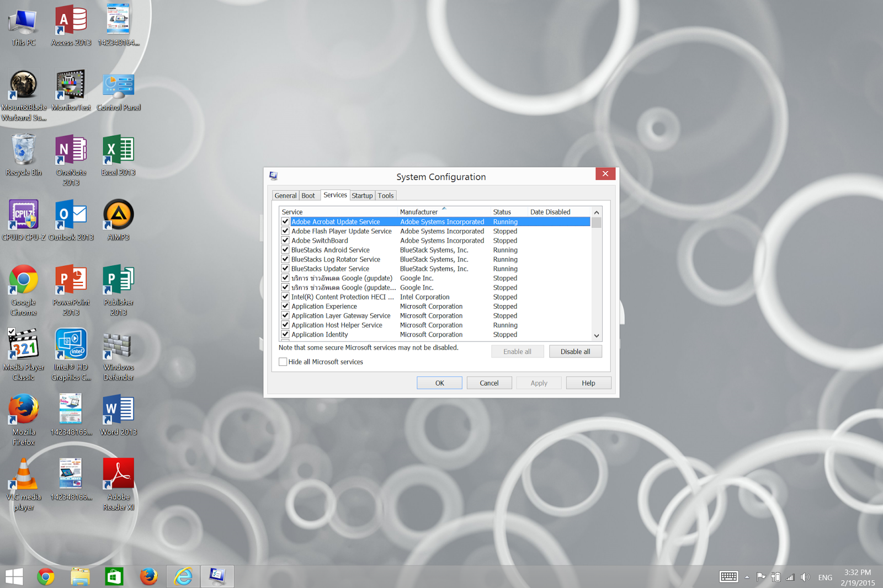
Task: Click the Windows Start button
Action: pyautogui.click(x=14, y=576)
